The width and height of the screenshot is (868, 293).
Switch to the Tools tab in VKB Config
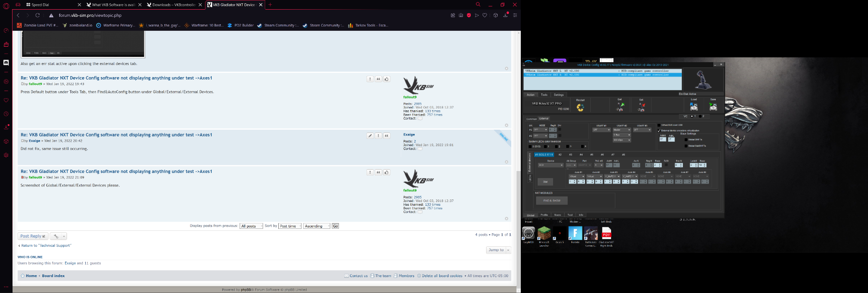coord(544,95)
